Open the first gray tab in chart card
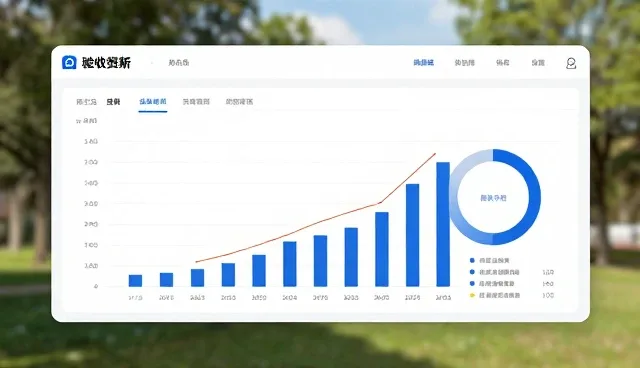 click(87, 102)
